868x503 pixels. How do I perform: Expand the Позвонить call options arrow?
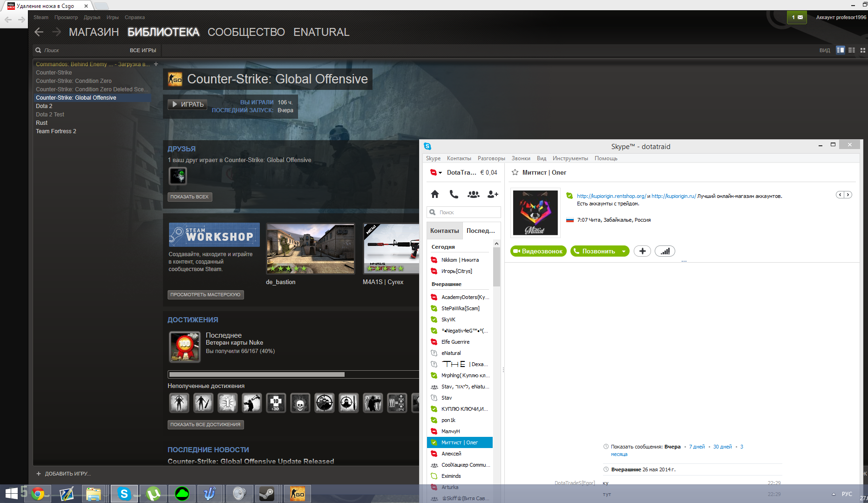[624, 251]
